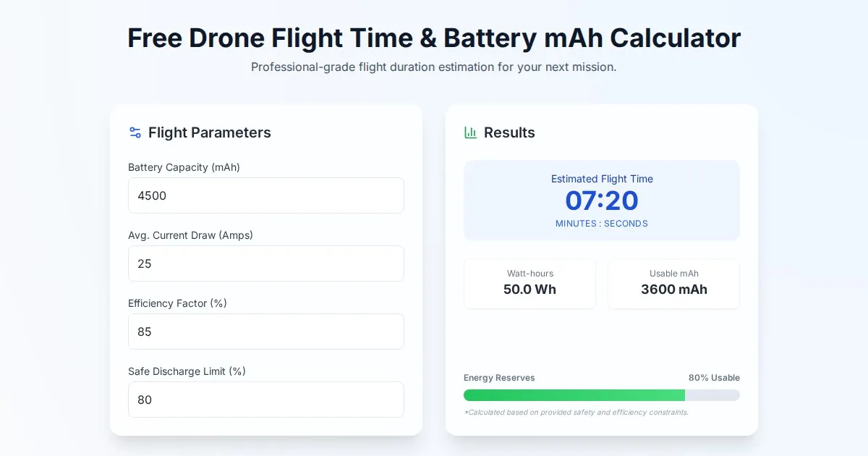Focus the Battery Capacity input field

click(x=265, y=195)
